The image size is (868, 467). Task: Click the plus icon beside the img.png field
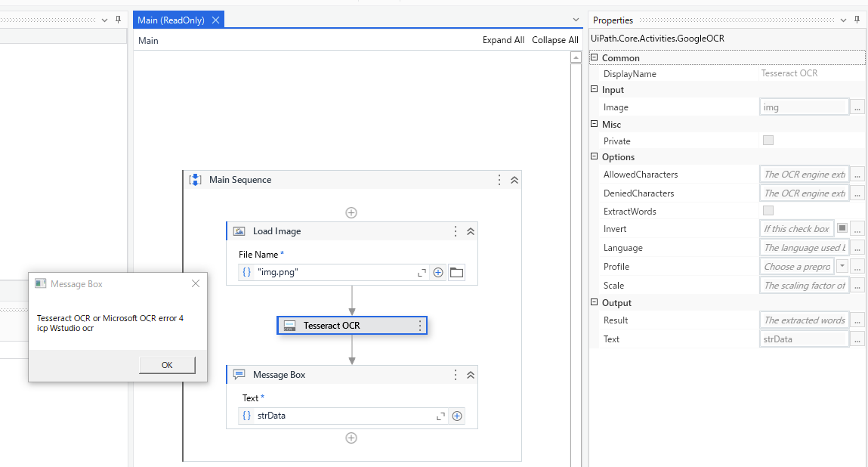[438, 273]
